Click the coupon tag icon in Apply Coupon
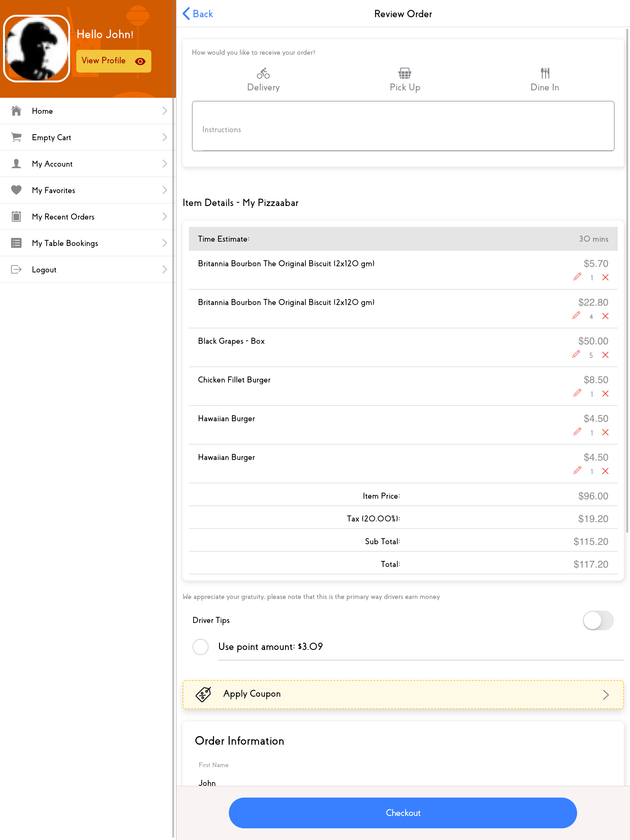This screenshot has height=840, width=630. pyautogui.click(x=203, y=694)
